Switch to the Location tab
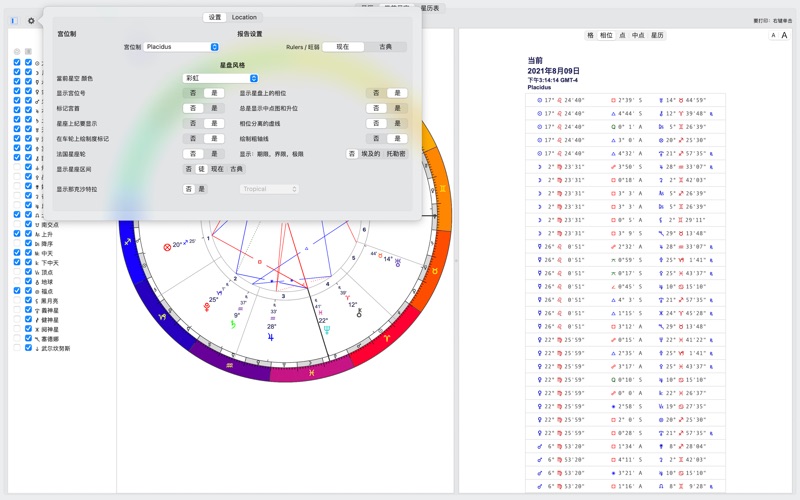 pos(244,17)
